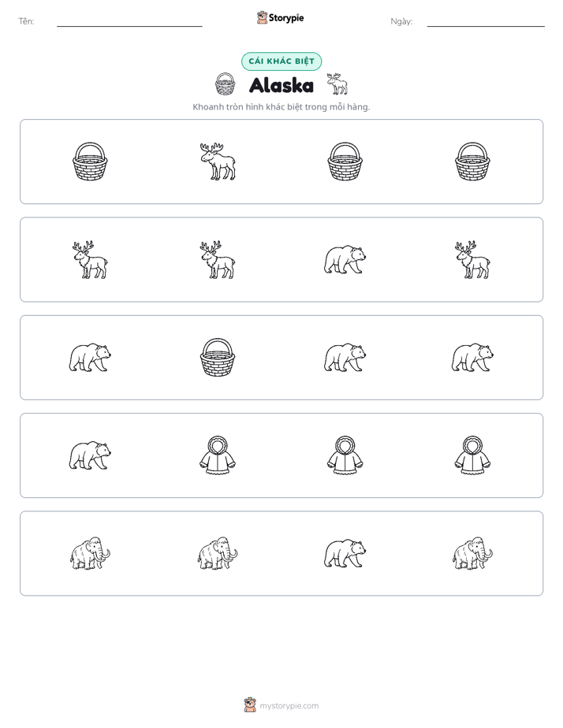Viewport: 563px width, 728px height.
Task: Select the basket among the bears
Action: (218, 357)
